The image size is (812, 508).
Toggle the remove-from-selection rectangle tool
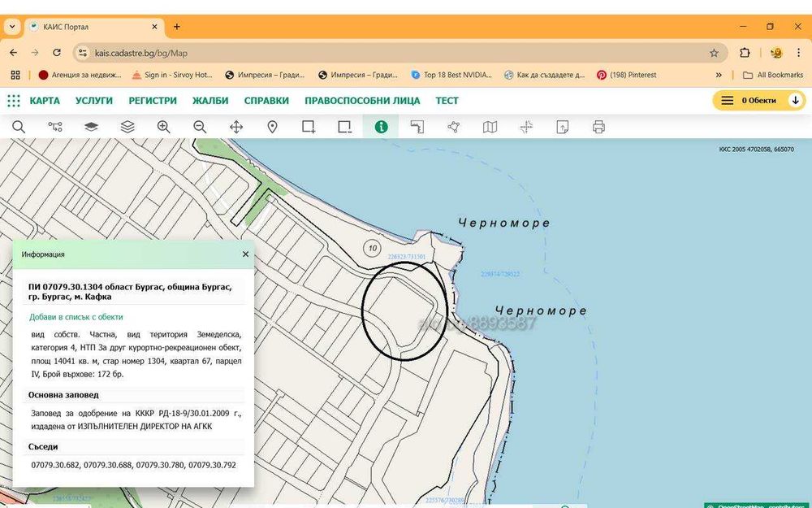[345, 127]
